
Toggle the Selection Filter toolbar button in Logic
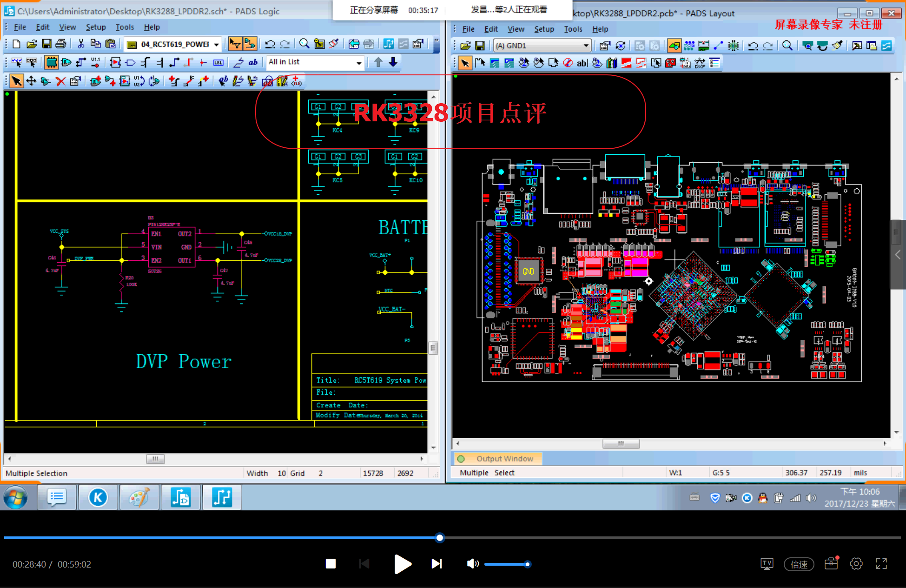235,44
